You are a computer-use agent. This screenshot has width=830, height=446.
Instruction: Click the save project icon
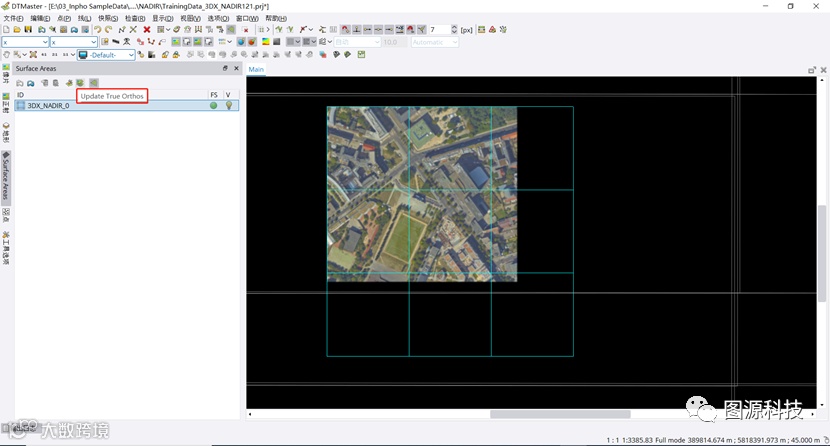point(30,30)
